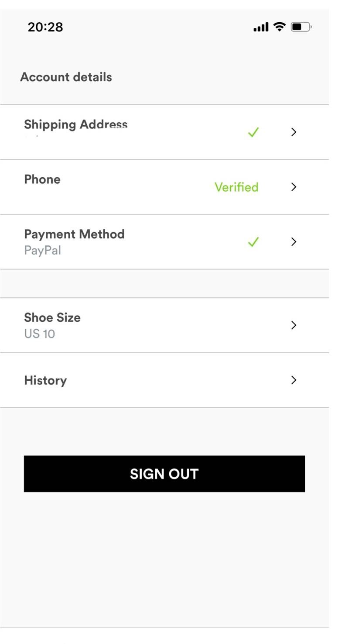Select the Shoe Size row label
Screen dimensions: 362x644
coord(52,317)
